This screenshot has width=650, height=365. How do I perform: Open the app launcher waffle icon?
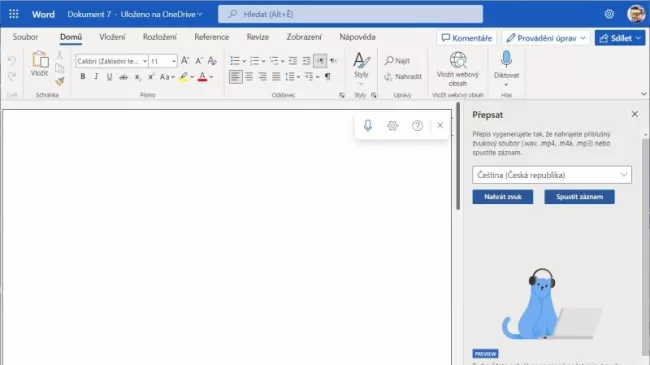(14, 14)
